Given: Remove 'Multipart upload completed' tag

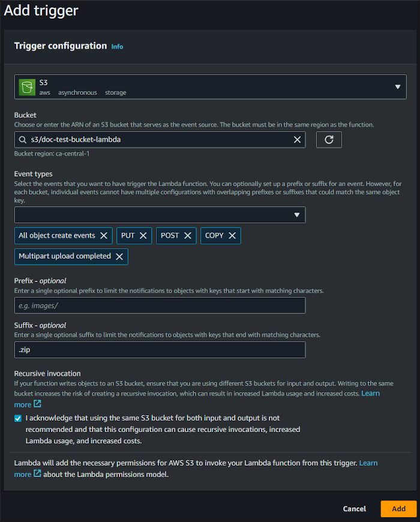Looking at the screenshot, I should 119,256.
